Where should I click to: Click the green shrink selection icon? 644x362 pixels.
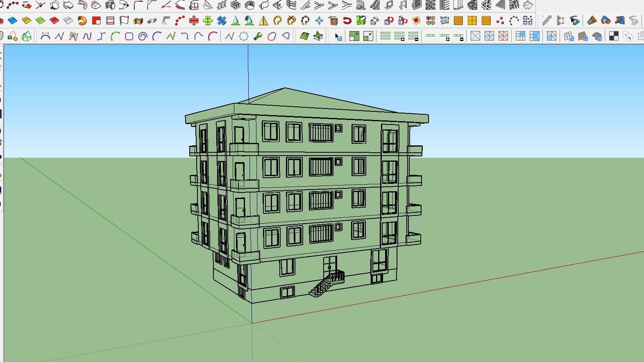pyautogui.click(x=368, y=36)
